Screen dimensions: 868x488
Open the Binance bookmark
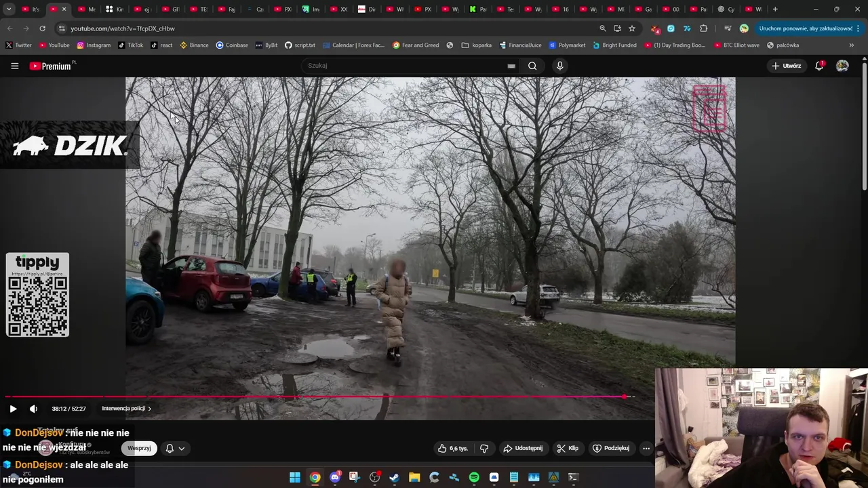tap(194, 45)
